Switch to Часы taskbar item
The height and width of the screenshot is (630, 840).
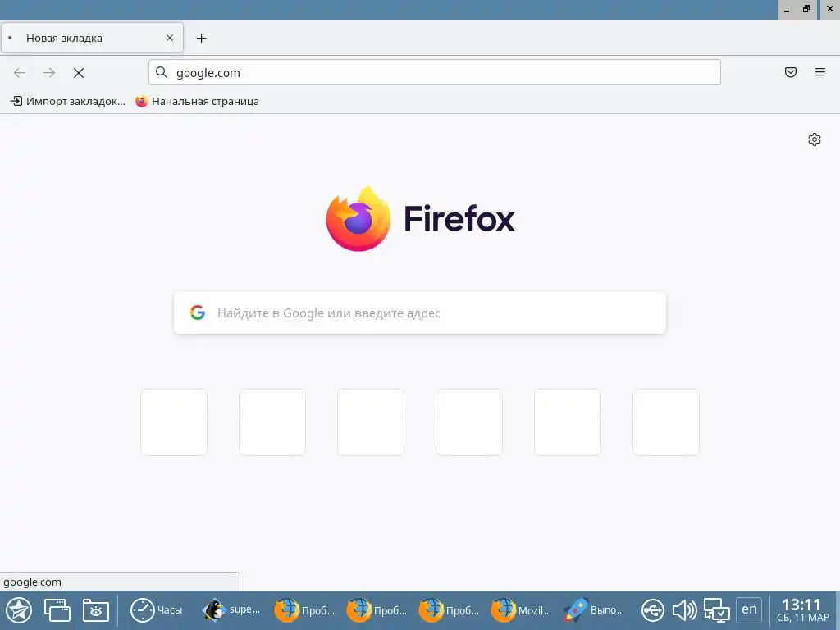pyautogui.click(x=157, y=610)
